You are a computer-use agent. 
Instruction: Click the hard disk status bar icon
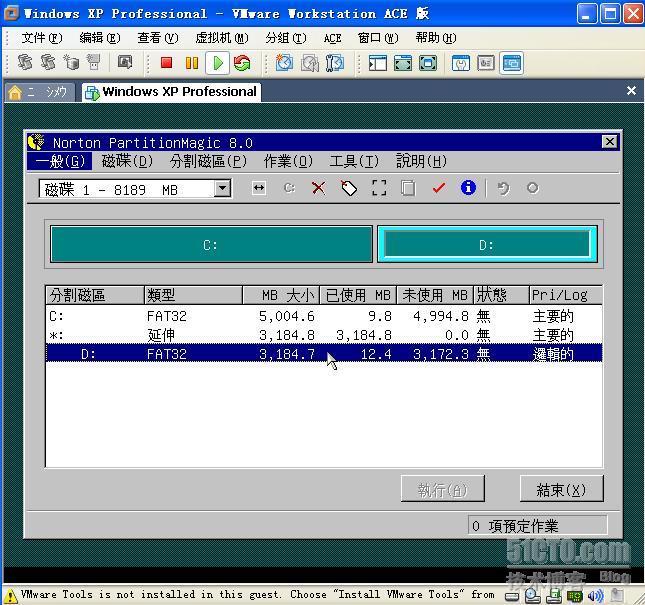point(511,596)
